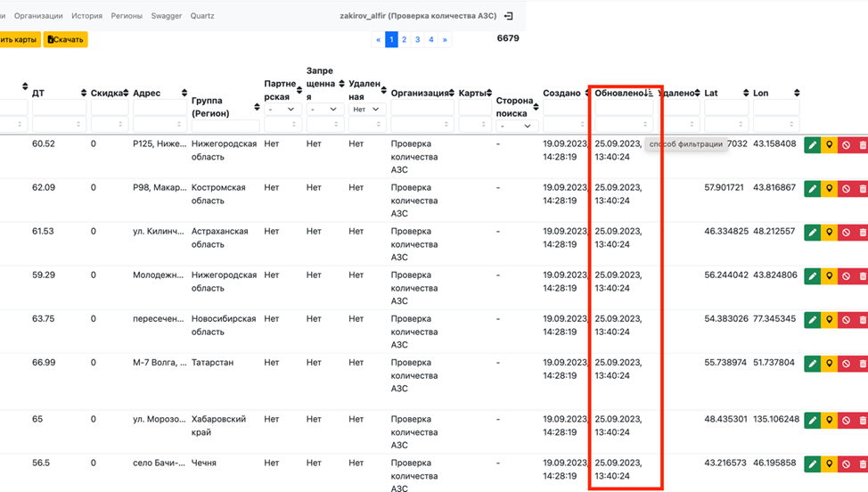
Task: Sort by the Lon column
Action: point(797,93)
